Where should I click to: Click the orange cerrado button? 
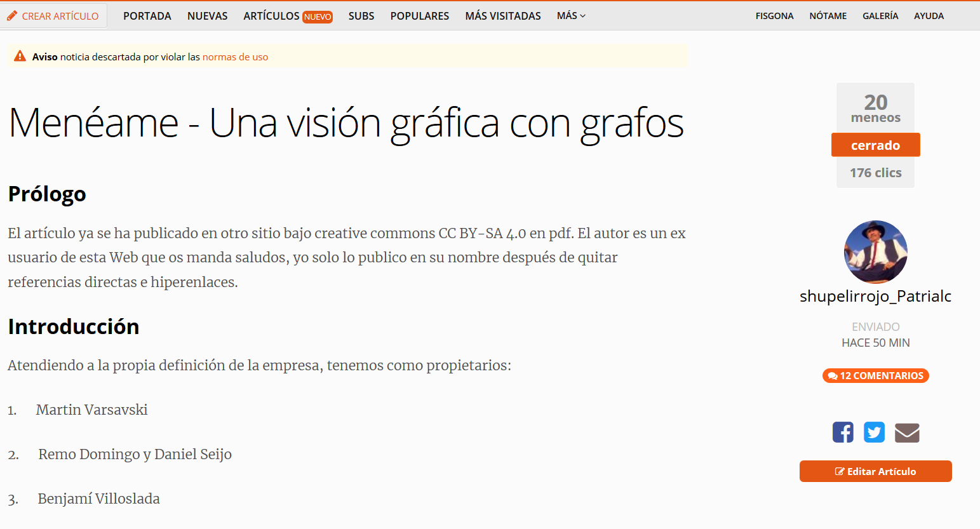pos(875,145)
